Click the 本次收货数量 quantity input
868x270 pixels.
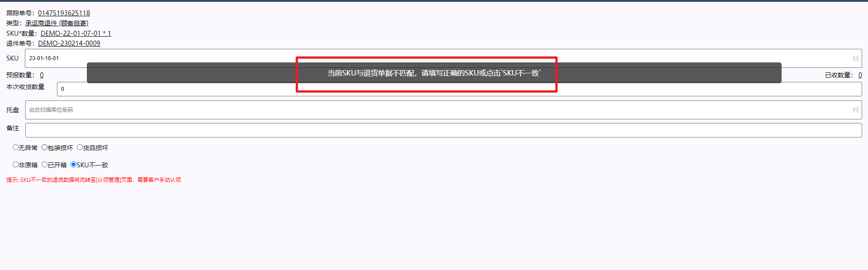tap(459, 89)
